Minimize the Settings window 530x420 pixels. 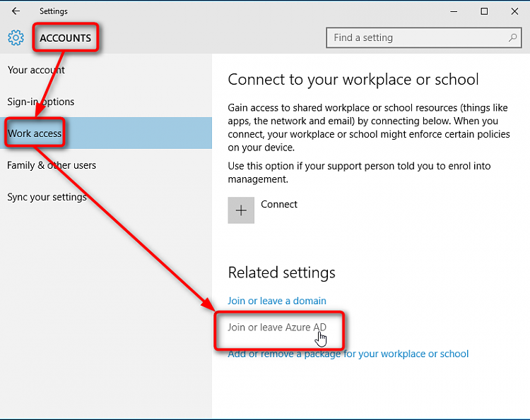pyautogui.click(x=454, y=11)
